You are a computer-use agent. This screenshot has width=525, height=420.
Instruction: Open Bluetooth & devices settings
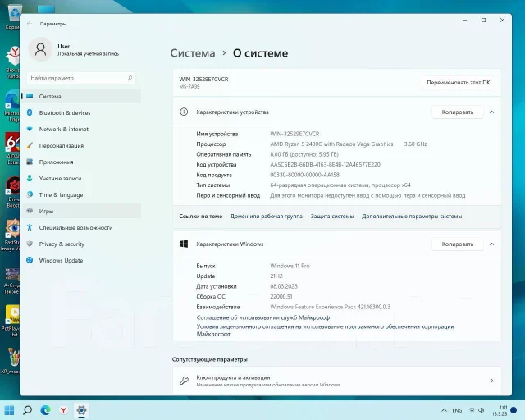81,112
